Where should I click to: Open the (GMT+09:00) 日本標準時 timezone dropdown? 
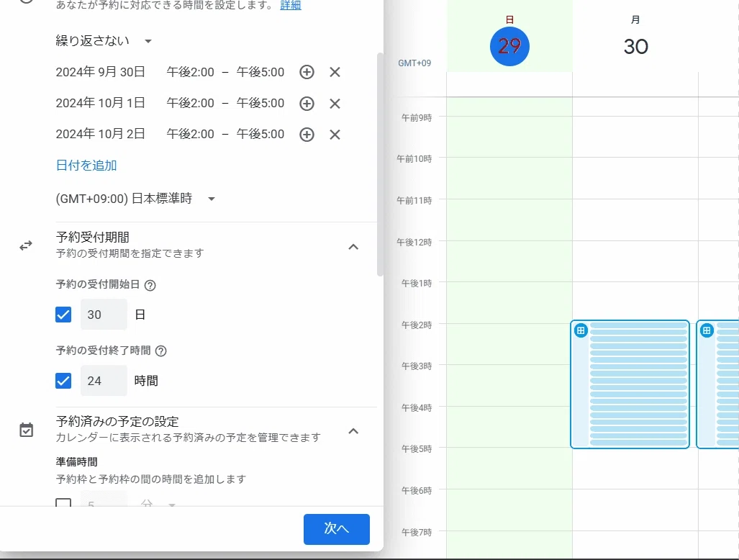(x=135, y=199)
